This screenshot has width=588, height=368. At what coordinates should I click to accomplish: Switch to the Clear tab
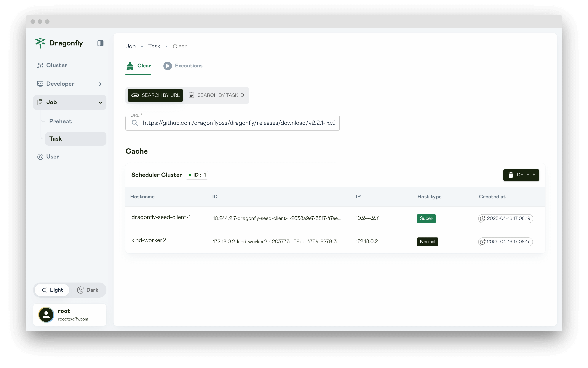(x=138, y=66)
